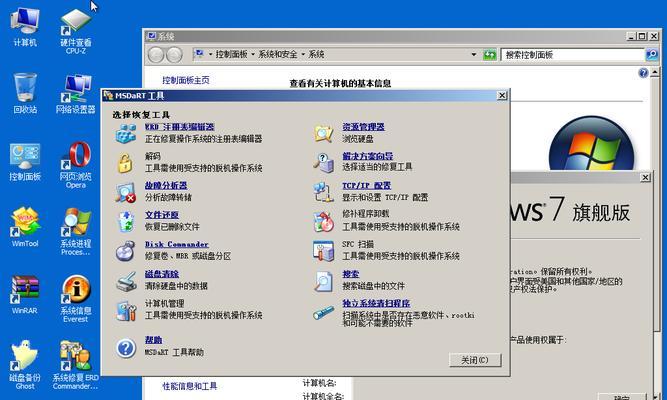Screen dimensions: 667x400
Task: Click the File Restore recycle icon
Action: [x=126, y=222]
